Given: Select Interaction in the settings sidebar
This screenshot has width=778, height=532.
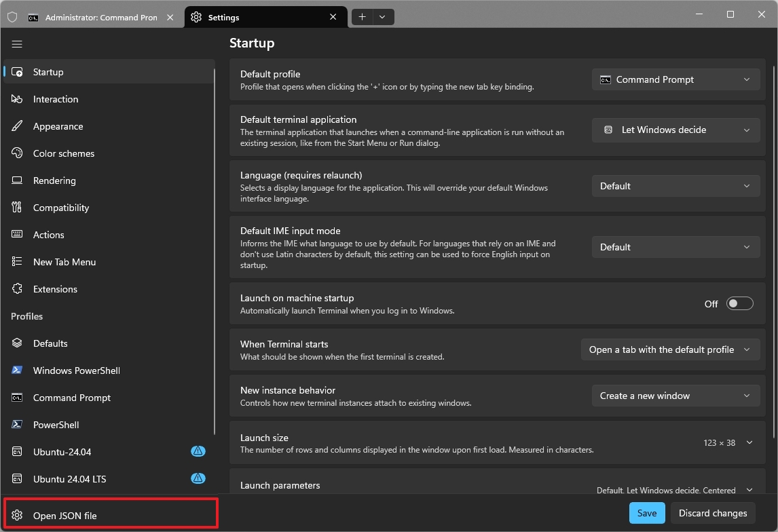Looking at the screenshot, I should coord(56,99).
